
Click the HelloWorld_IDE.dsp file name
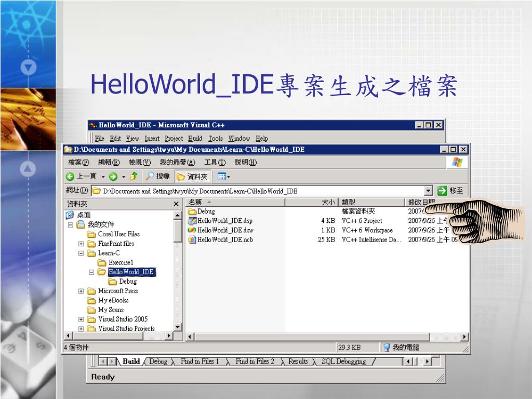tap(225, 221)
